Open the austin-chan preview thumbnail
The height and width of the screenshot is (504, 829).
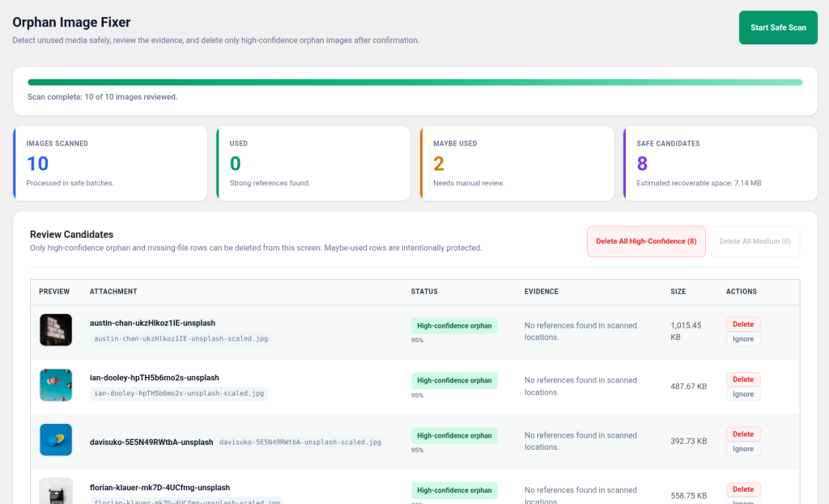[x=56, y=330]
